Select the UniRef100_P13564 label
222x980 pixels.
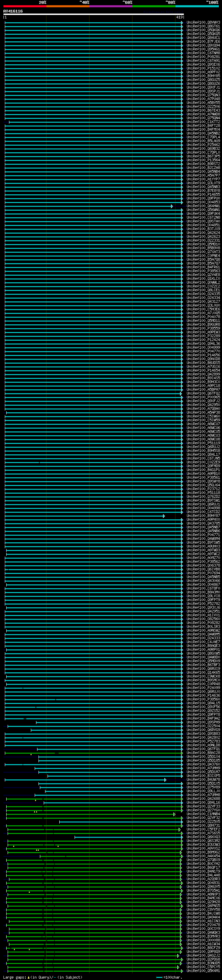(203, 160)
